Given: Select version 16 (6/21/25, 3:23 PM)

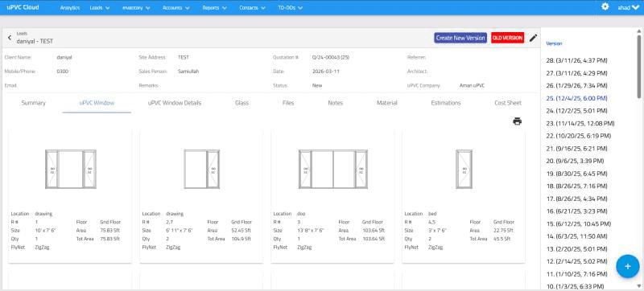Looking at the screenshot, I should [576, 211].
